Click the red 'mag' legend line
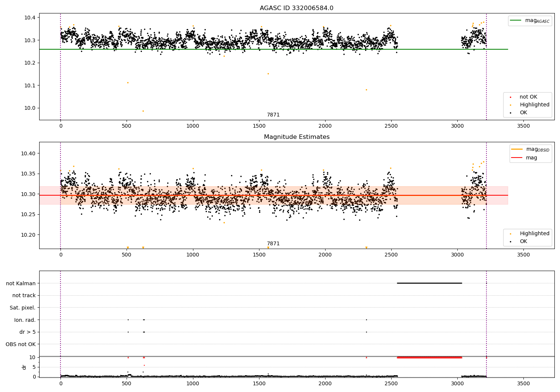560x392 pixels. click(x=517, y=158)
